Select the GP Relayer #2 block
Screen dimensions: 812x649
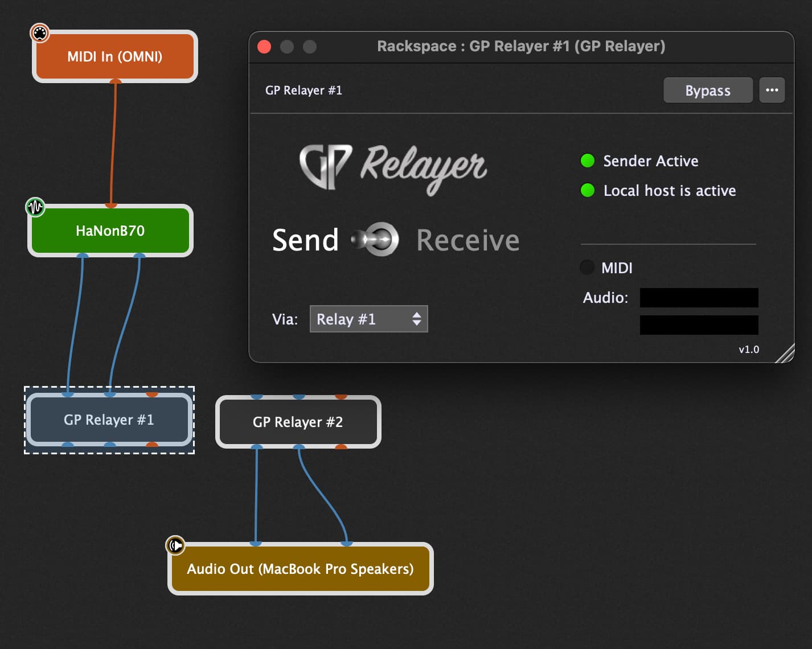(298, 422)
